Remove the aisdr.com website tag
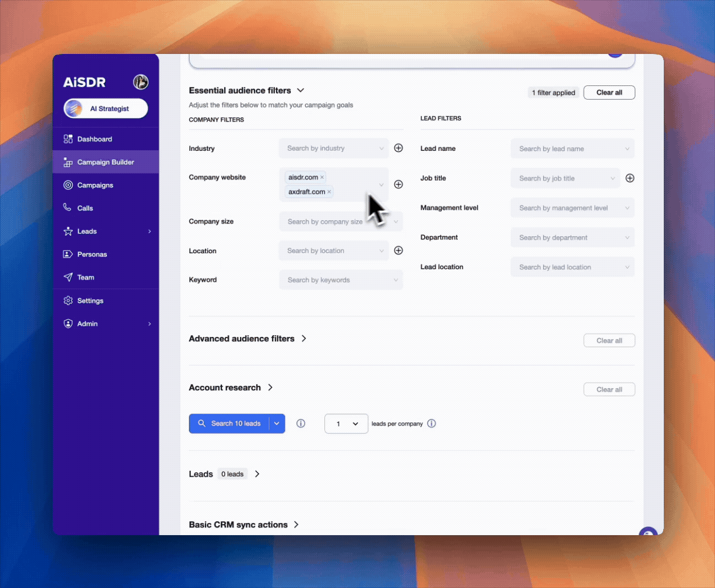 322,177
